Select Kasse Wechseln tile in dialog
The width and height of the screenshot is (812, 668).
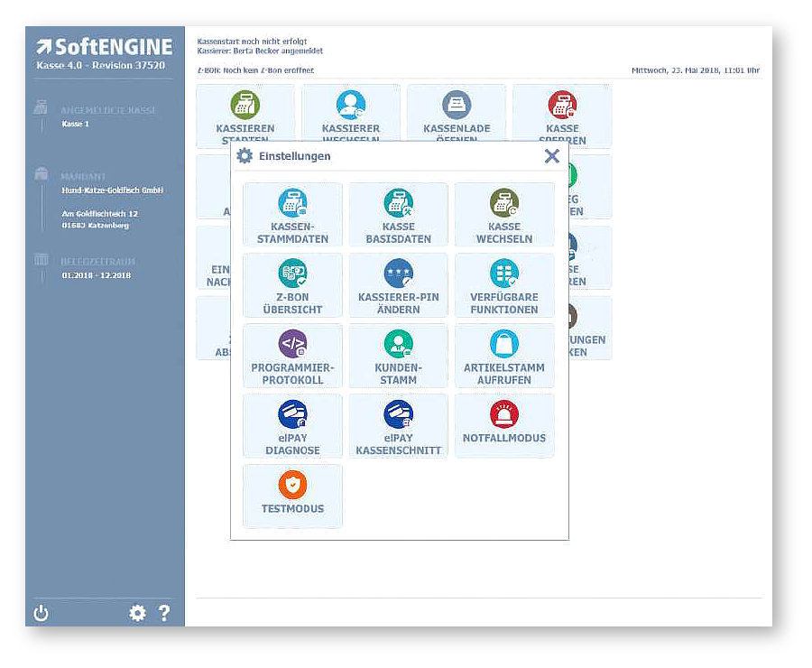pos(503,215)
